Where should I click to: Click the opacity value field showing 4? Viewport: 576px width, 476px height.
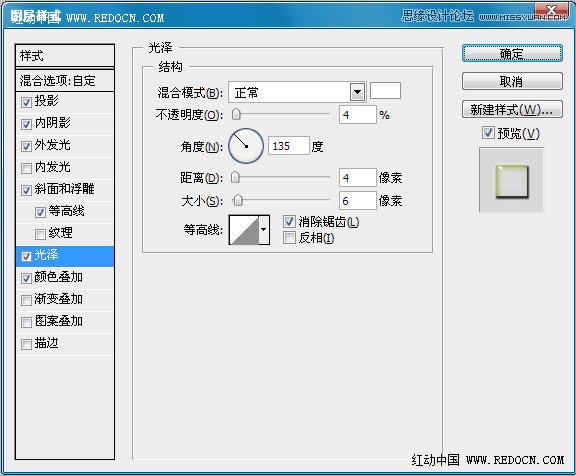point(357,115)
